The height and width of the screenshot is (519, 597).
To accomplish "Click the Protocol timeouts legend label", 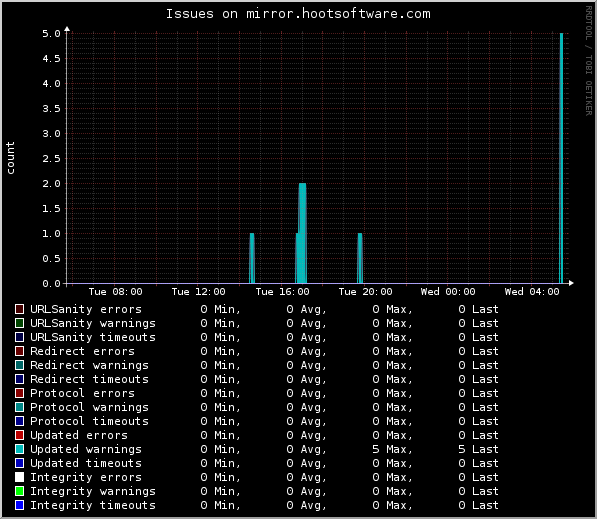I will (x=89, y=421).
